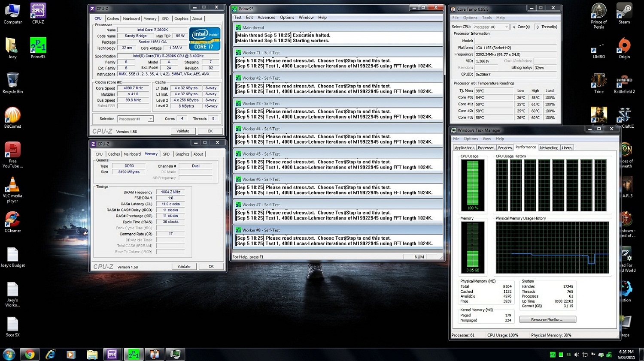644x361 pixels.
Task: Click the Core Speed 4090.7 MHz field
Action: coord(133,88)
